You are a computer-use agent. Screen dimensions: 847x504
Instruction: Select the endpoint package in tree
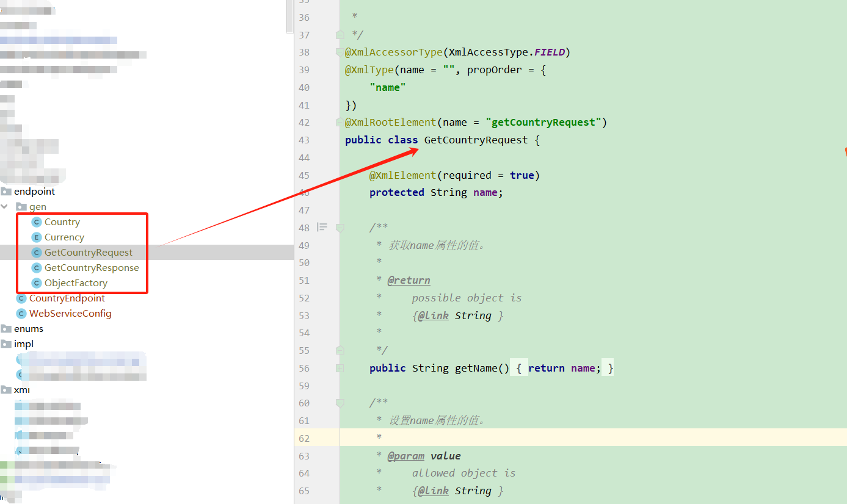click(34, 192)
